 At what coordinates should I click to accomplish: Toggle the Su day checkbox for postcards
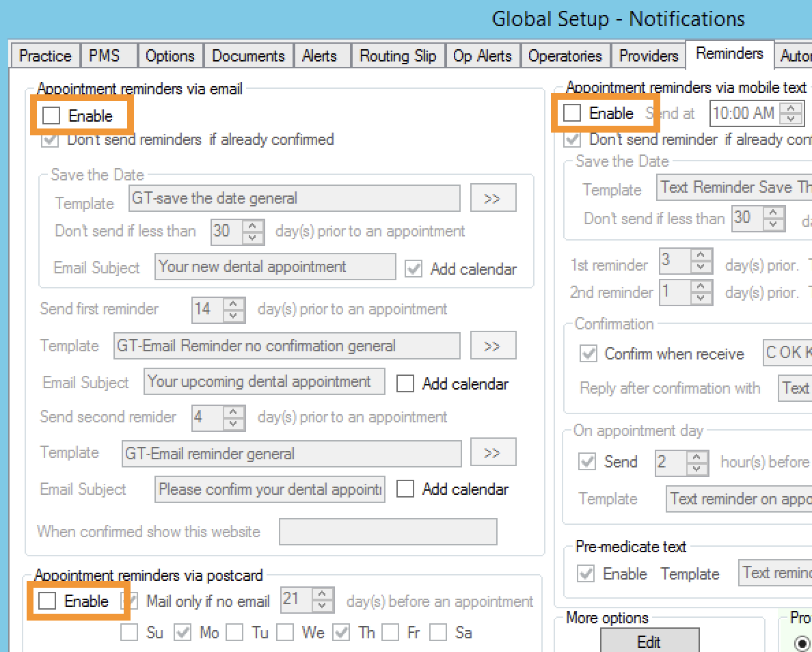(128, 632)
